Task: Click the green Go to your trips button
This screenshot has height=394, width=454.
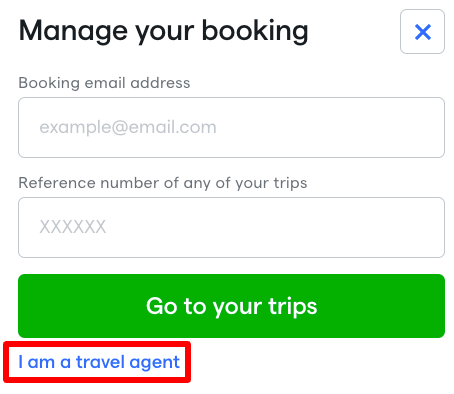Action: pyautogui.click(x=231, y=306)
